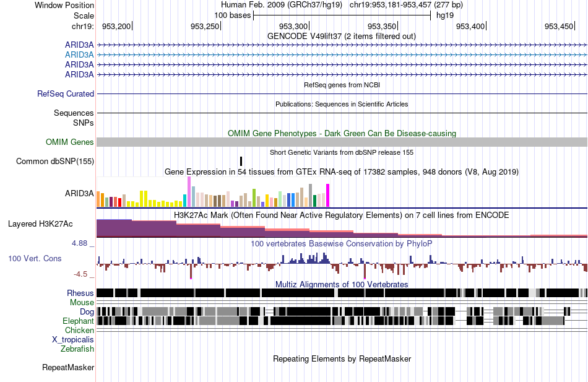Screen dimensions: 588x382
Task: Click the 100 bases scale bar text
Action: coord(233,15)
